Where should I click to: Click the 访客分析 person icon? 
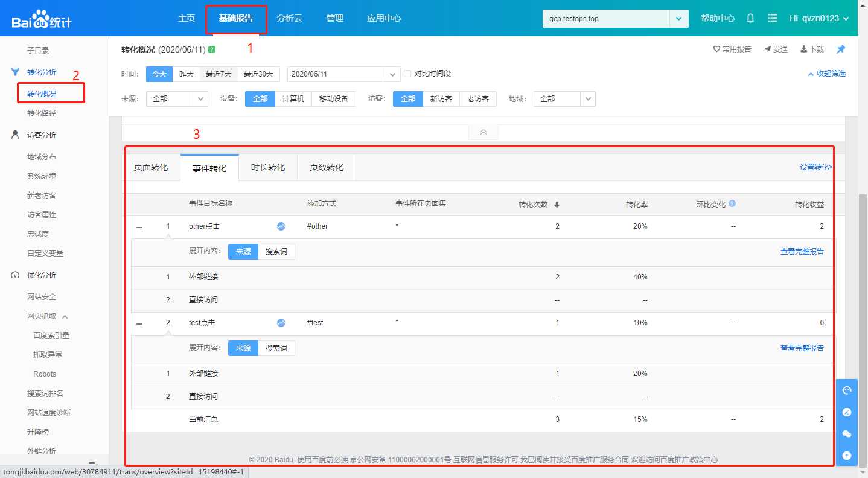pyautogui.click(x=16, y=135)
